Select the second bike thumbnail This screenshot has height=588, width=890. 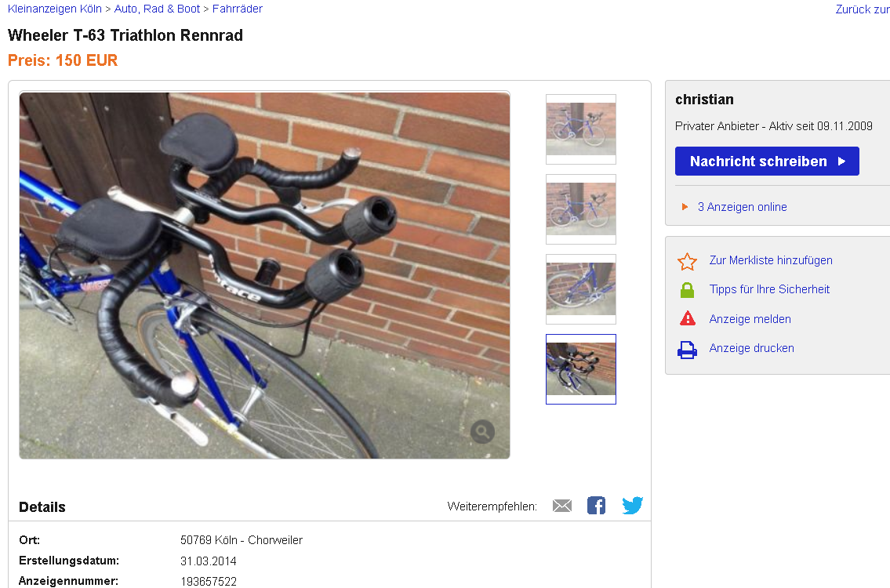pos(581,209)
